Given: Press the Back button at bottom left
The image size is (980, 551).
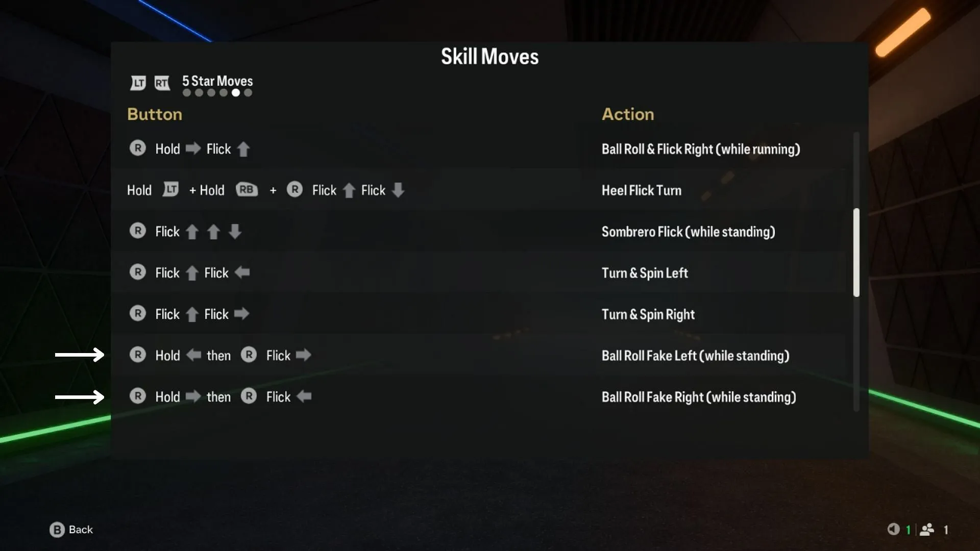Looking at the screenshot, I should (x=71, y=530).
